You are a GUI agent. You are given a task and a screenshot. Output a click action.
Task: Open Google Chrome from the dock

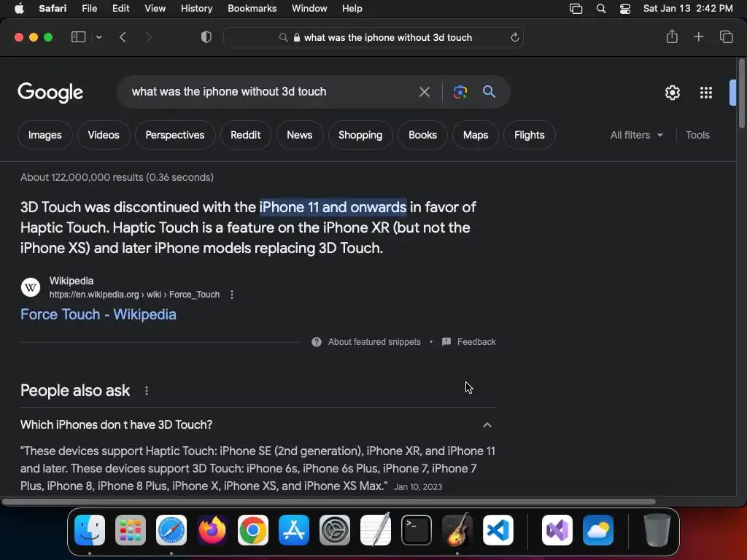pyautogui.click(x=253, y=530)
